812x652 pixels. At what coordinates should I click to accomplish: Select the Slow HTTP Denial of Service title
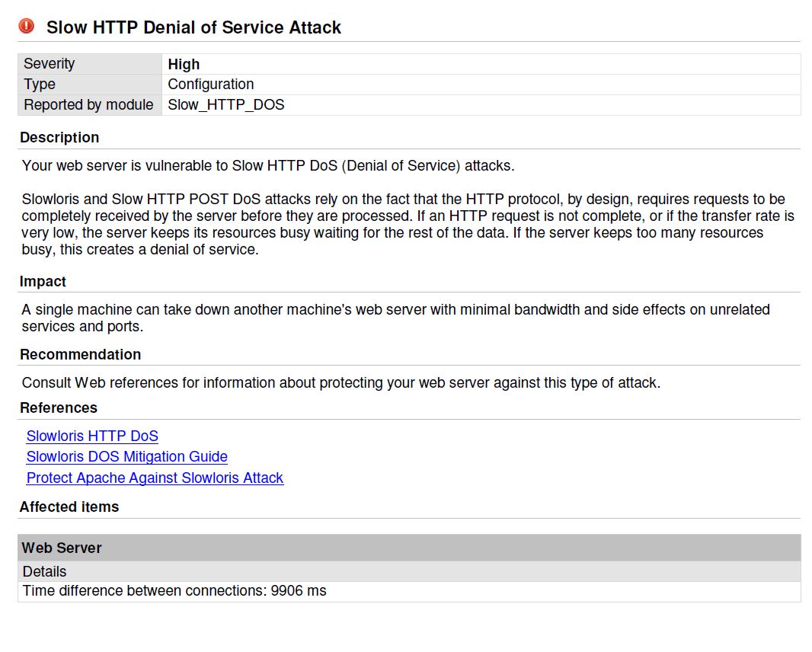193,27
